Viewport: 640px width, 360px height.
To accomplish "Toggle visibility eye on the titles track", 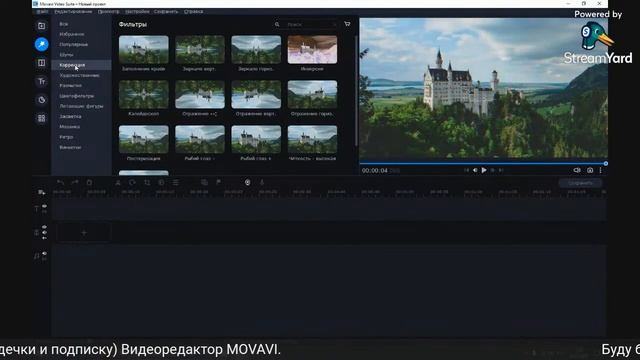I will pyautogui.click(x=44, y=206).
